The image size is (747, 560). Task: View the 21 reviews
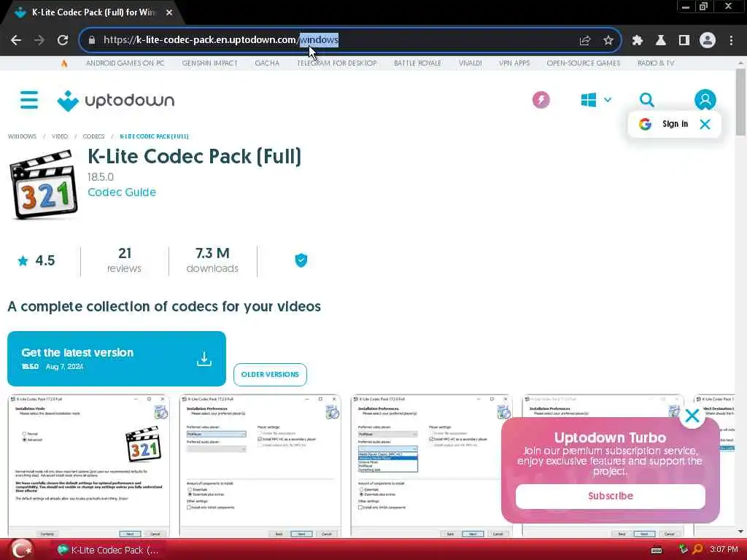click(x=124, y=260)
